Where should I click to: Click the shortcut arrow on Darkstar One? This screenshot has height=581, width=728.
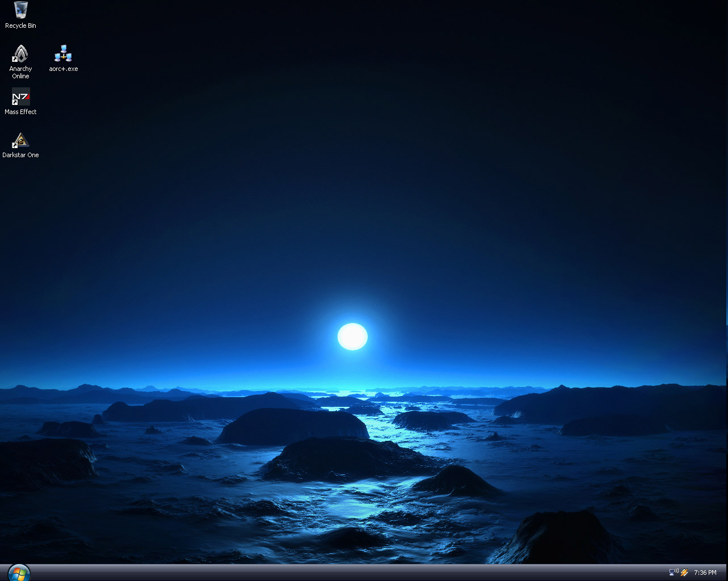pos(15,146)
